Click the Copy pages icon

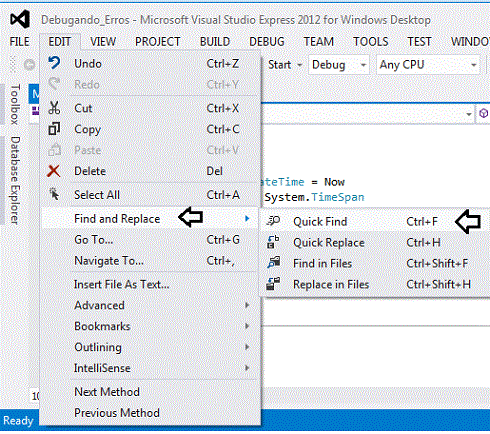pos(54,129)
